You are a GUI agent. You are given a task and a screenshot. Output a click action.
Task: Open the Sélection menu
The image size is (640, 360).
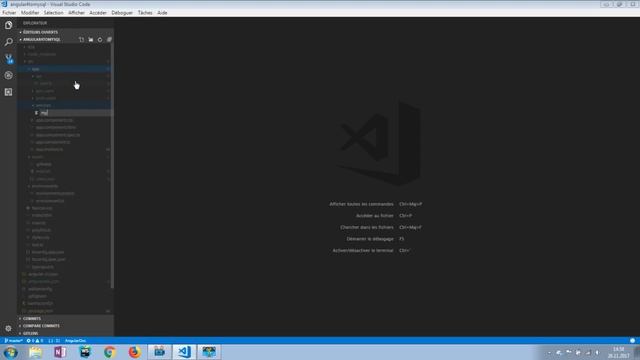[x=53, y=13]
